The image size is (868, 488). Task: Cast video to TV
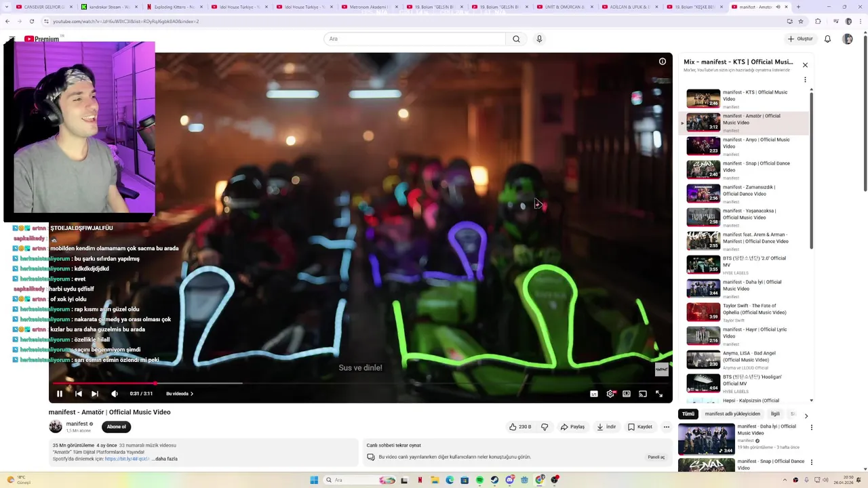(x=643, y=394)
